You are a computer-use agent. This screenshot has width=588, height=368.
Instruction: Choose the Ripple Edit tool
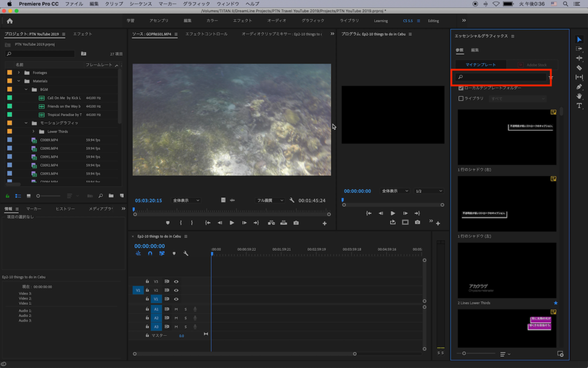point(579,58)
